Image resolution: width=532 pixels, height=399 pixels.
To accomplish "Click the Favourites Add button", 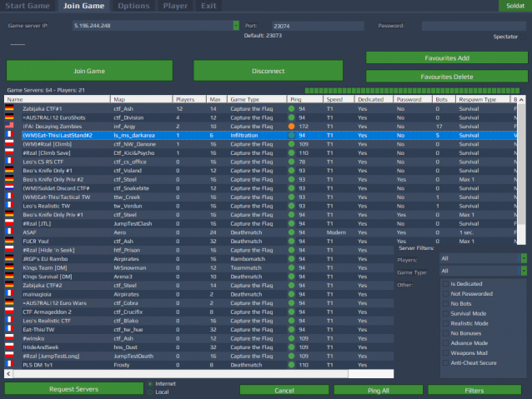I will [446, 58].
